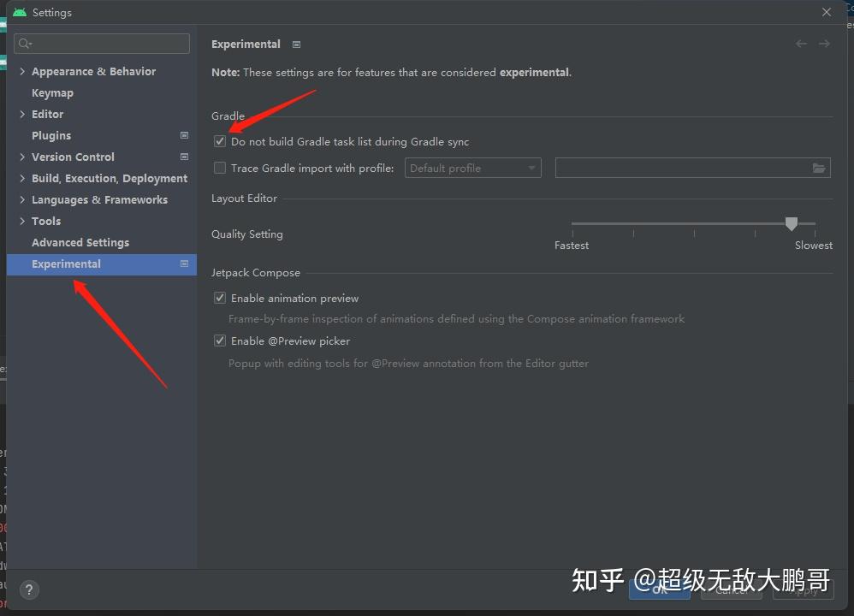Disable Enable animation preview checkbox

pos(220,297)
